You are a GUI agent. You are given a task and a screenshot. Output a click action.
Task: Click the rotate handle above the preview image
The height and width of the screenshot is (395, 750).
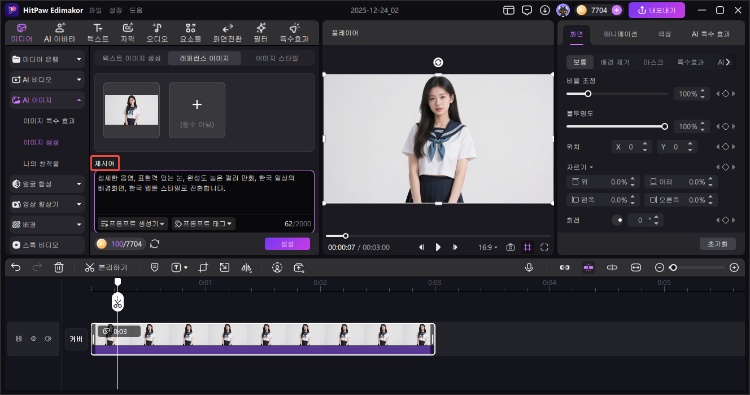(x=438, y=62)
